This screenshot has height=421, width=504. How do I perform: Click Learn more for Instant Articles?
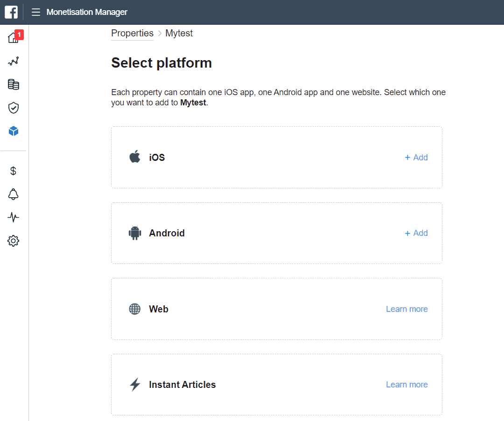406,385
